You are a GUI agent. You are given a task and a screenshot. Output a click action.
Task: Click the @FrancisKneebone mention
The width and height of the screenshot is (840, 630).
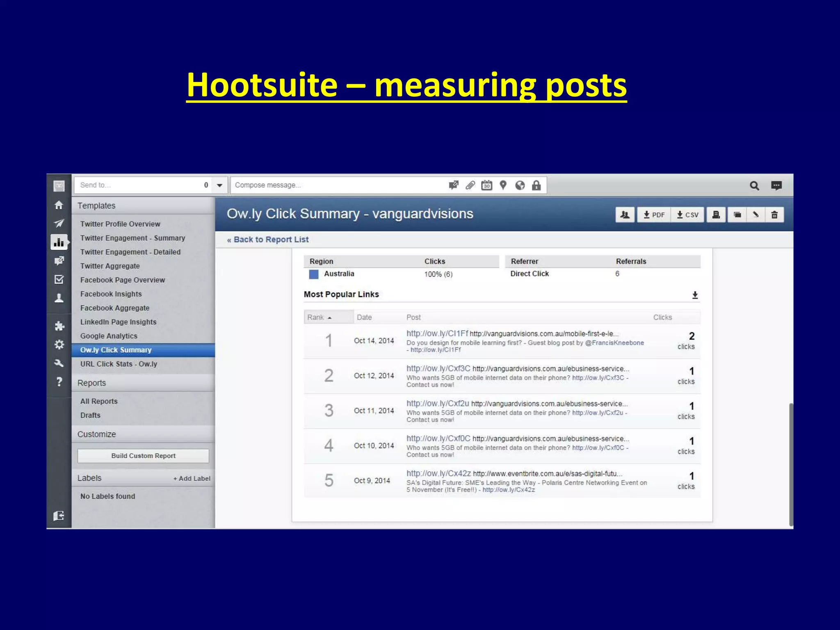(x=614, y=342)
